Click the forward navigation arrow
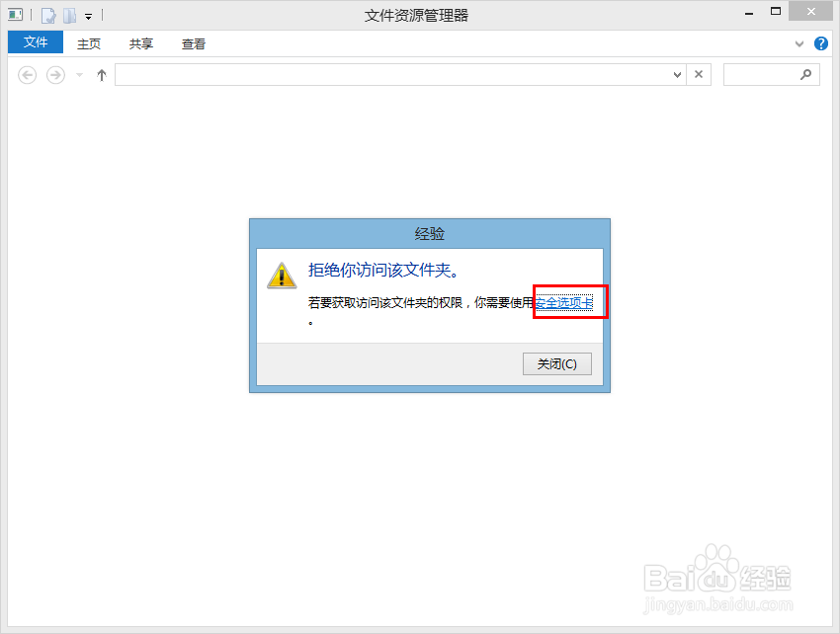The image size is (840, 634). [x=54, y=74]
